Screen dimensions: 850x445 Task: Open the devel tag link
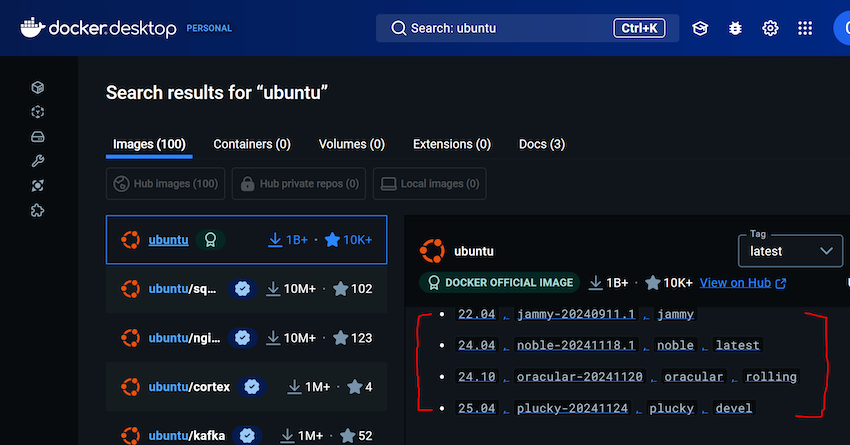(734, 408)
